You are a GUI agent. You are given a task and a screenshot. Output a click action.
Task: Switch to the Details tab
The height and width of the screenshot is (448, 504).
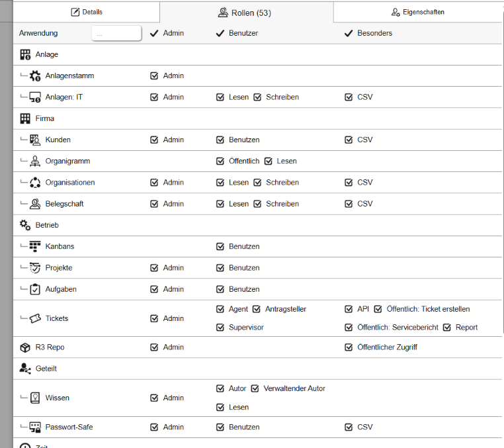point(87,12)
